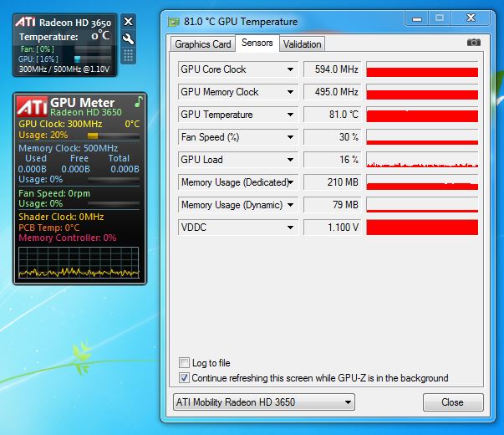
Task: Click 300MHz / 500MHz @1.10V in Radeon gadget
Action: (x=64, y=69)
